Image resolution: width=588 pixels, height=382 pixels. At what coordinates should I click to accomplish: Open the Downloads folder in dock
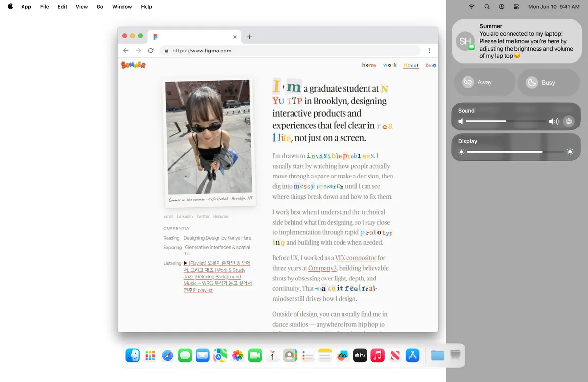(438, 356)
